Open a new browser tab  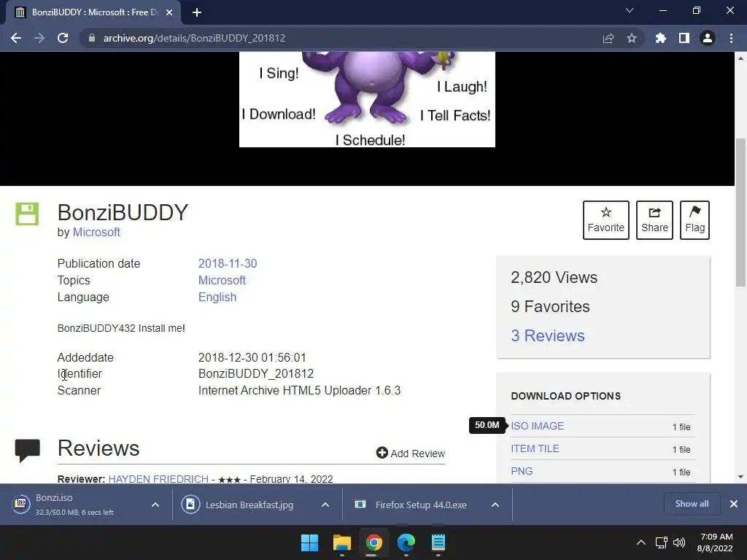pyautogui.click(x=197, y=12)
